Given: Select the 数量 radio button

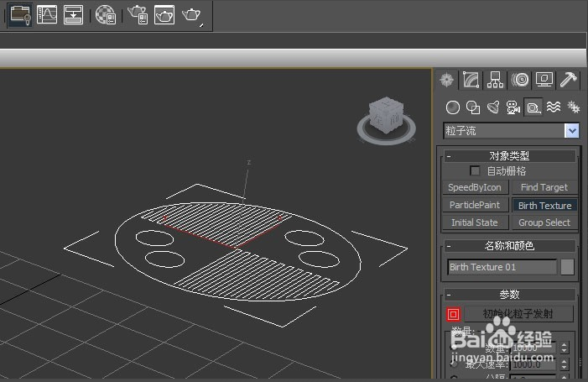Looking at the screenshot, I should click(454, 348).
